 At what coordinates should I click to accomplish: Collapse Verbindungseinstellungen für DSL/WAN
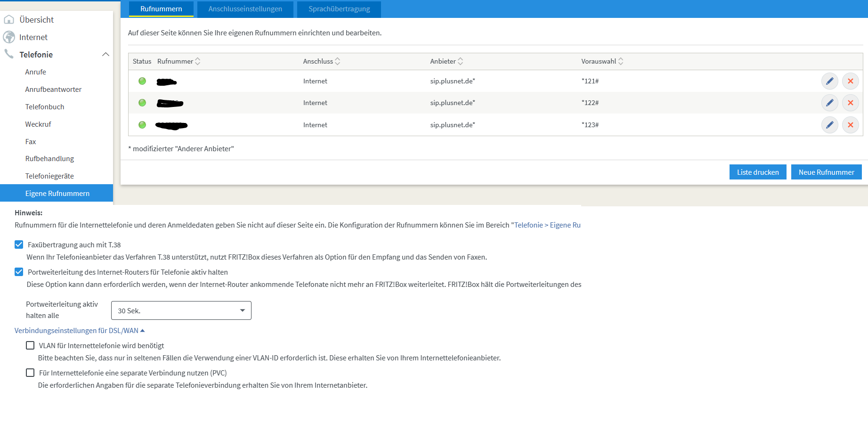point(79,331)
